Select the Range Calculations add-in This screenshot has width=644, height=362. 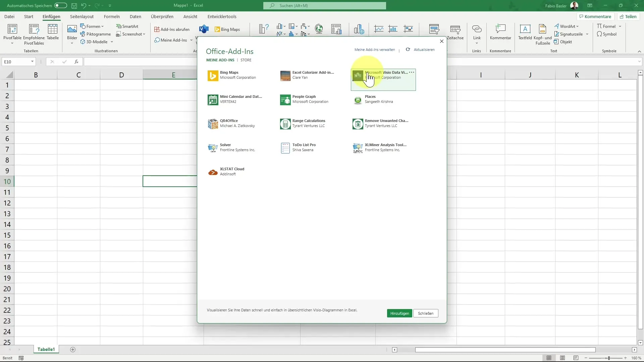tap(303, 124)
